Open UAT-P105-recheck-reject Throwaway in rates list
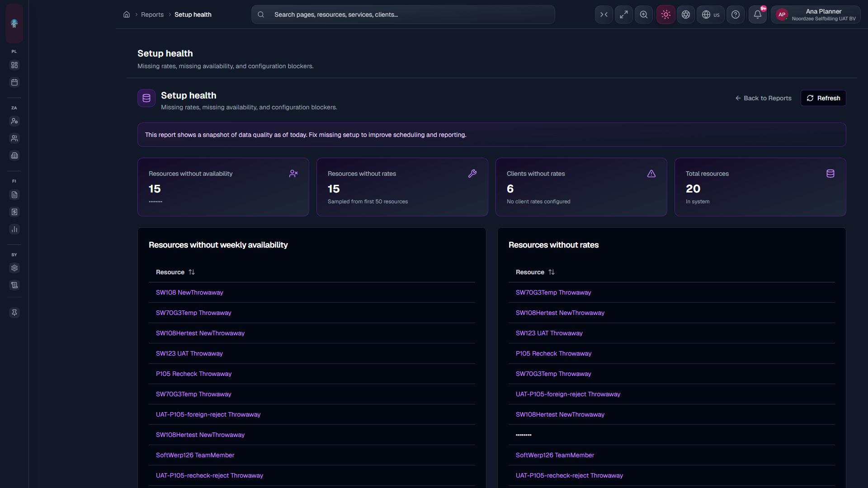 (569, 475)
